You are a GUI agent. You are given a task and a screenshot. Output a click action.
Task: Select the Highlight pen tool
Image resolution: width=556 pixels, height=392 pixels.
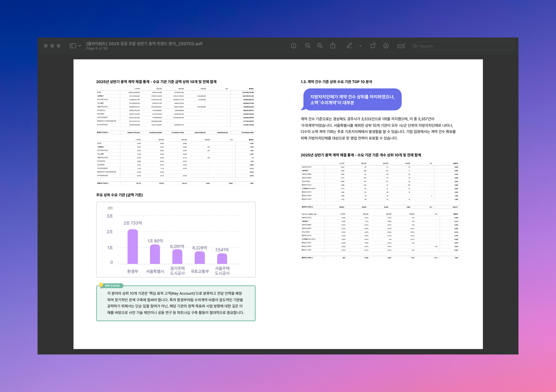349,46
